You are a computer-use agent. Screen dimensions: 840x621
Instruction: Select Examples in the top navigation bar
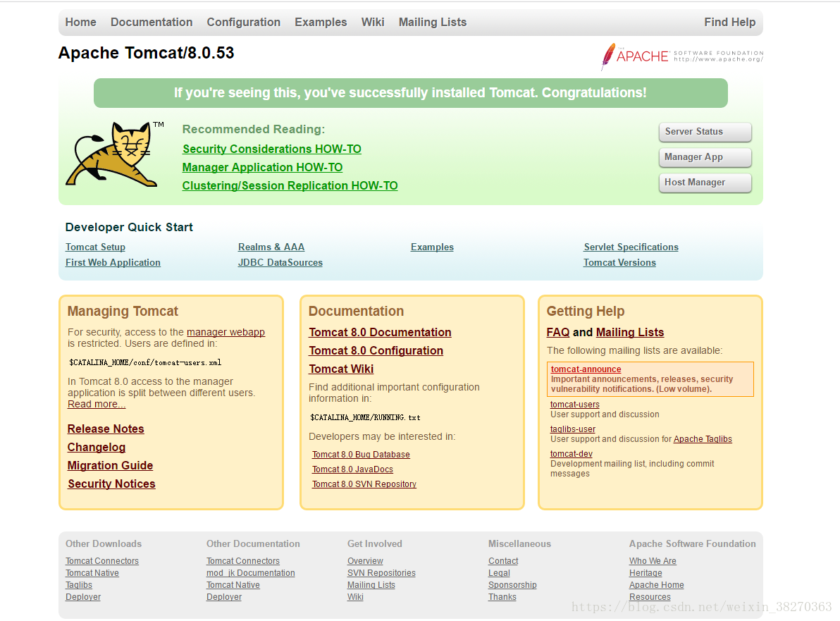point(321,22)
